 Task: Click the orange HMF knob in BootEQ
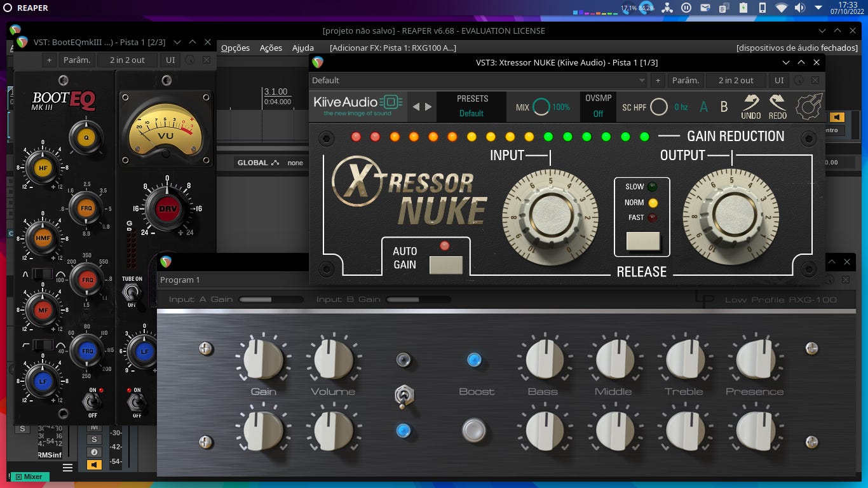coord(43,238)
